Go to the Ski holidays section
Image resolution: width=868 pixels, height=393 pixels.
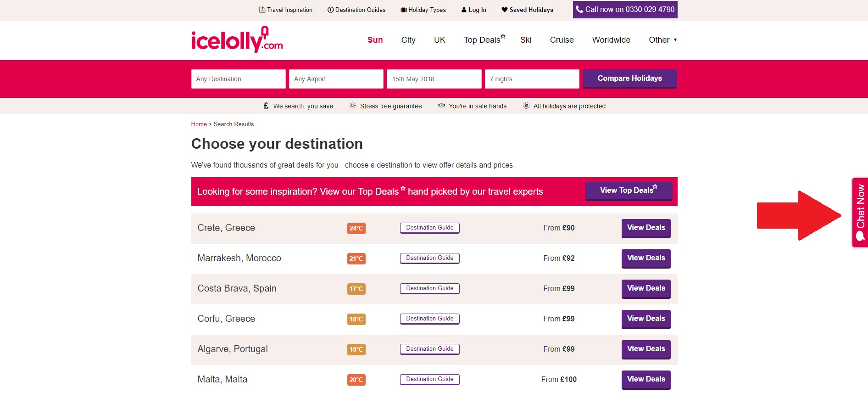[526, 40]
